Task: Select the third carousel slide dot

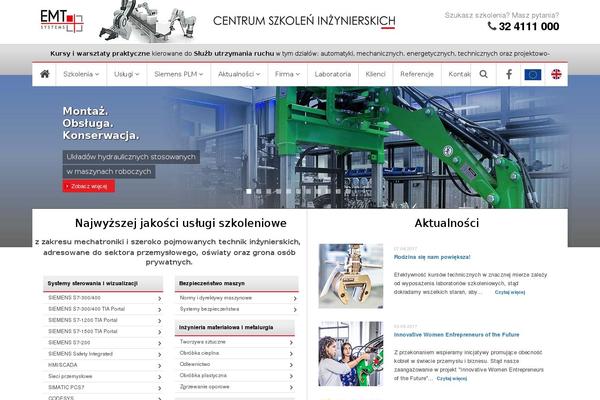Action: 269,191
